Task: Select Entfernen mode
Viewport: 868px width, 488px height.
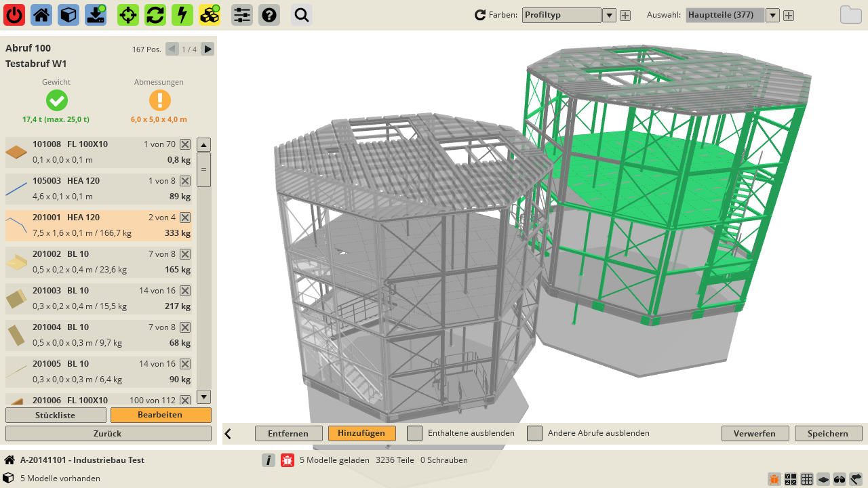Action: click(289, 434)
